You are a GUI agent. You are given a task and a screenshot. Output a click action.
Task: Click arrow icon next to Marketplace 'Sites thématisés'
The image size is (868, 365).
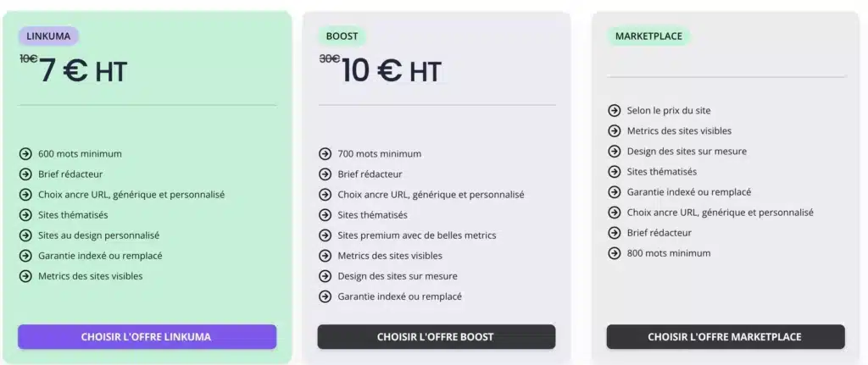(x=615, y=172)
